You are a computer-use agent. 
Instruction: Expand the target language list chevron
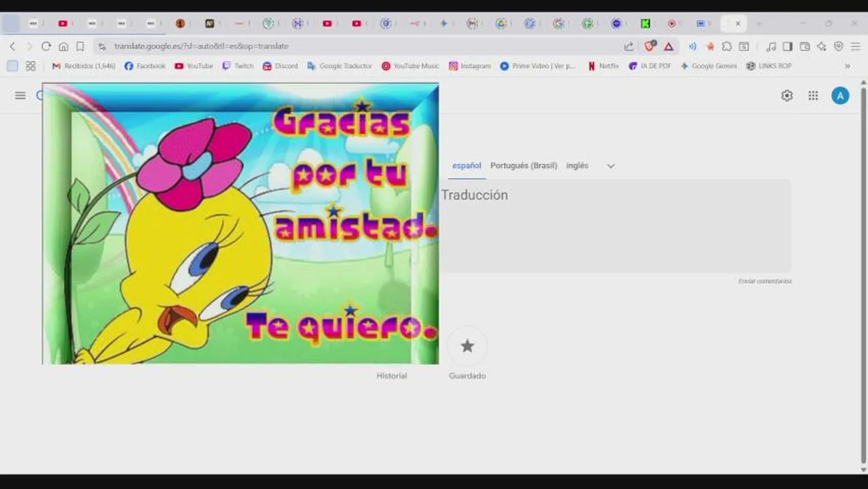(611, 166)
